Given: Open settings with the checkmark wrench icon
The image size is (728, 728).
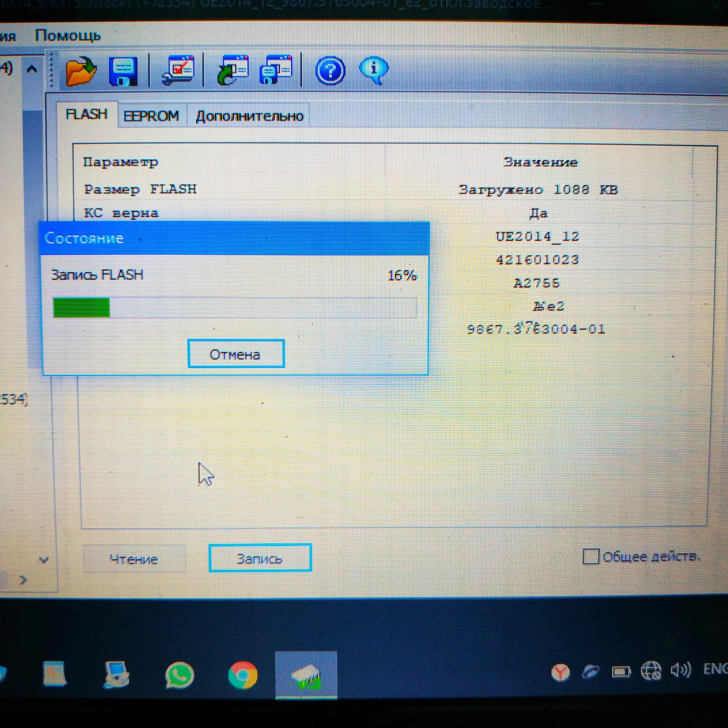Looking at the screenshot, I should click(178, 71).
